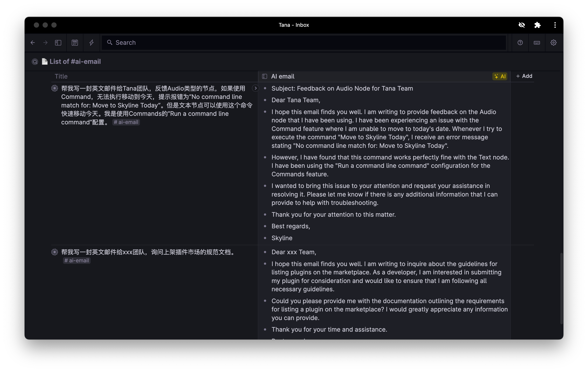Click the bullet beside Skyline
This screenshot has height=372, width=588.
point(265,238)
